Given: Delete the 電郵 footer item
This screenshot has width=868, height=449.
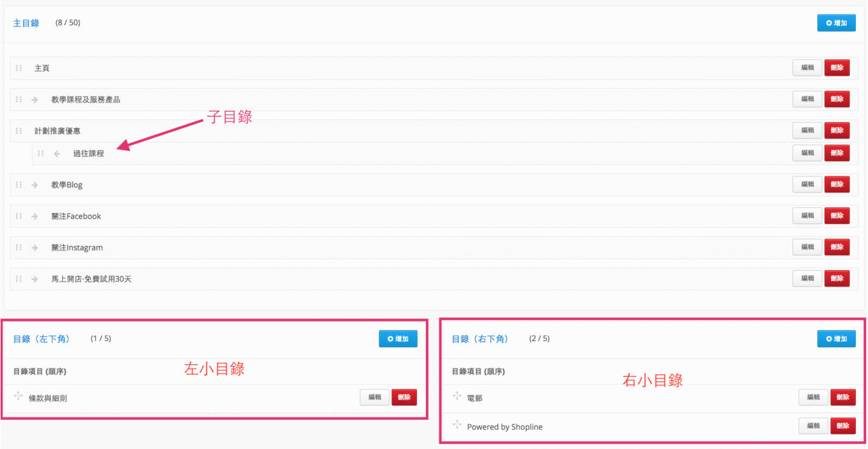Looking at the screenshot, I should [843, 397].
